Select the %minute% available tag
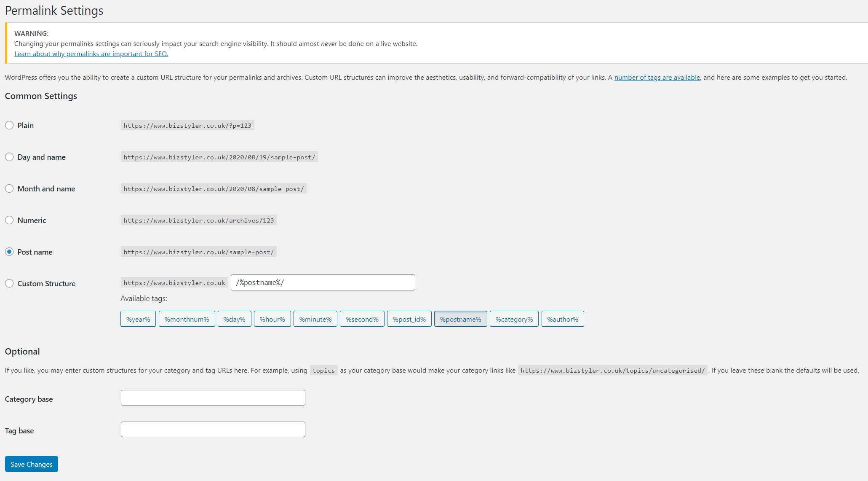 click(315, 319)
